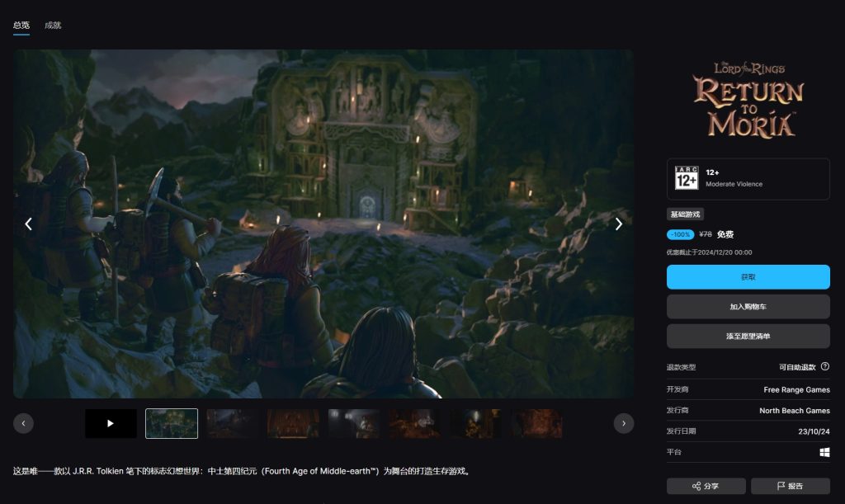The image size is (845, 504).
Task: Click the 分享 share button
Action: 706,486
